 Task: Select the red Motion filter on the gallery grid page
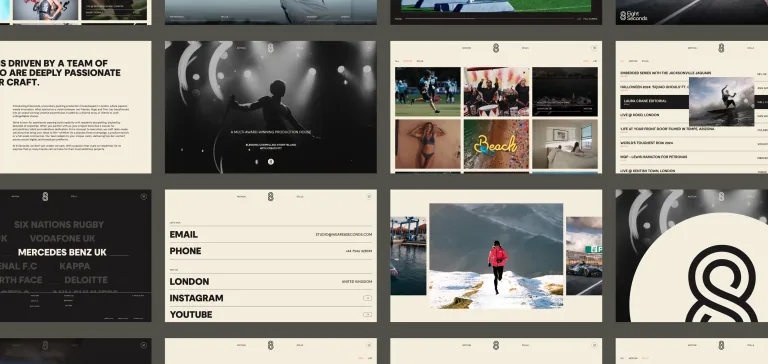click(408, 61)
